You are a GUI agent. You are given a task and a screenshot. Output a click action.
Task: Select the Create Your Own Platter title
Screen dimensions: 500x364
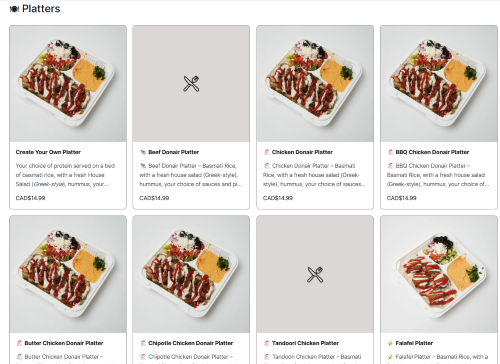coord(48,152)
